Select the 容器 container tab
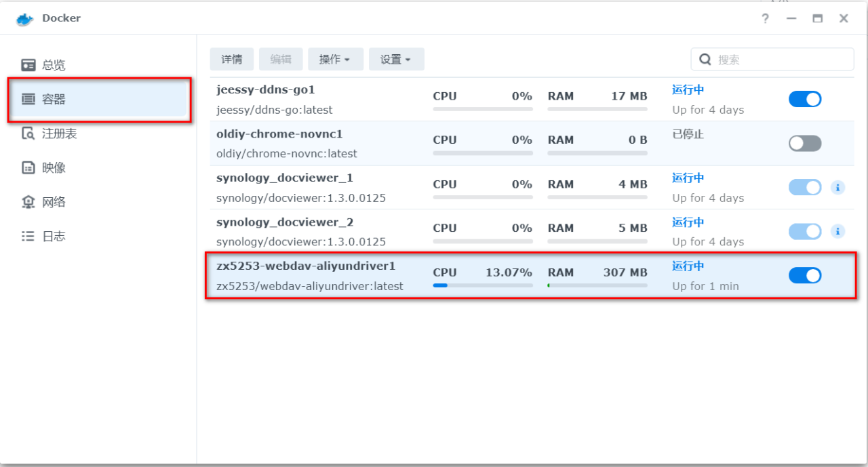The width and height of the screenshot is (868, 467). [99, 100]
